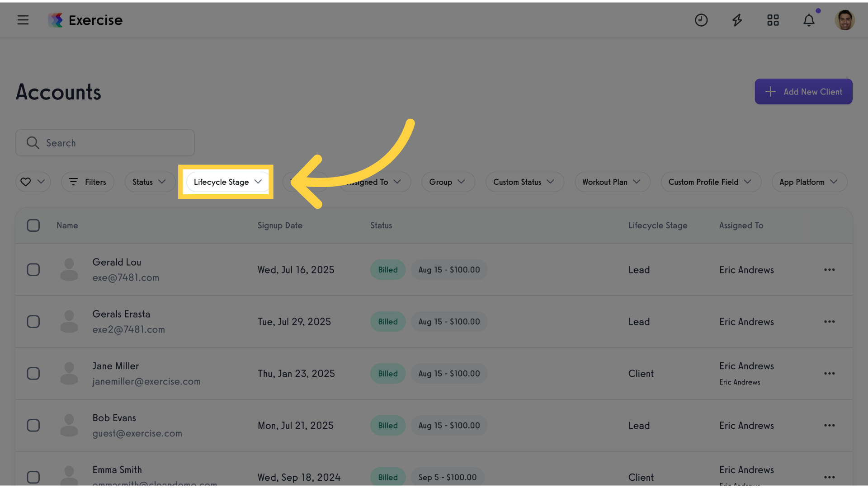Open row options for Gerals Erasta

point(830,322)
